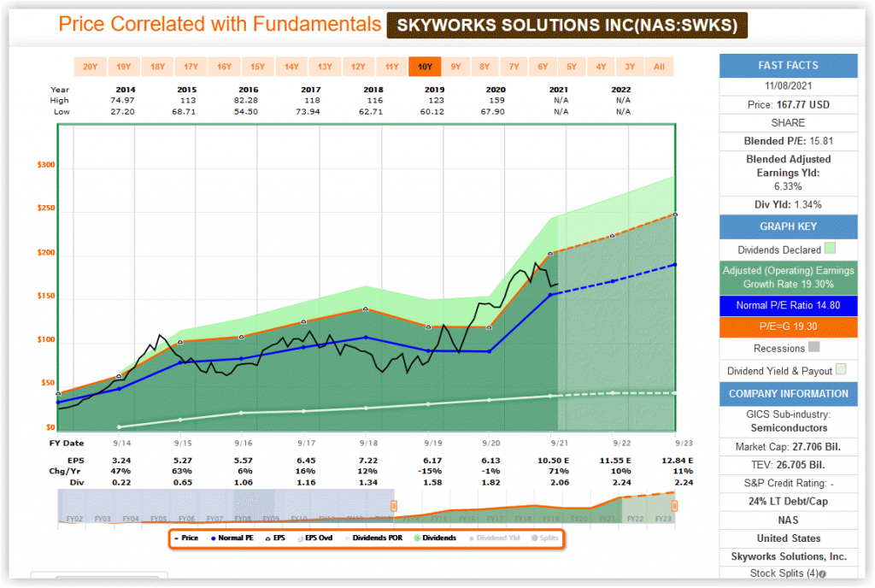Click the P/E=G 19.30 orange button

click(787, 326)
